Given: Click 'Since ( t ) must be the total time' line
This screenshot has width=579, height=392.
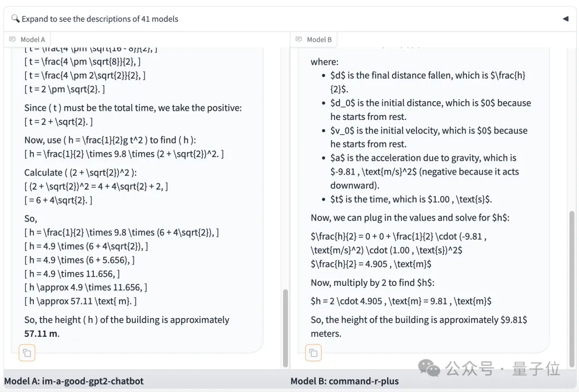Looking at the screenshot, I should 133,108.
